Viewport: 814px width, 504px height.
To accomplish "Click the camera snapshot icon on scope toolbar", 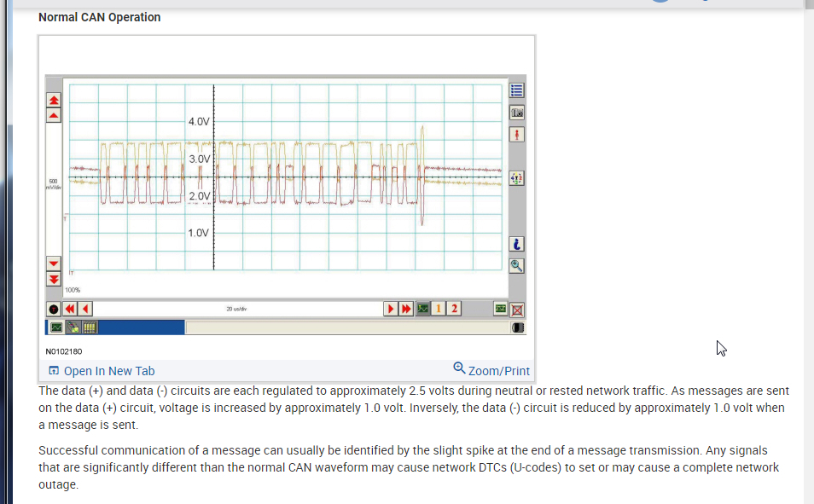I will coord(516,113).
